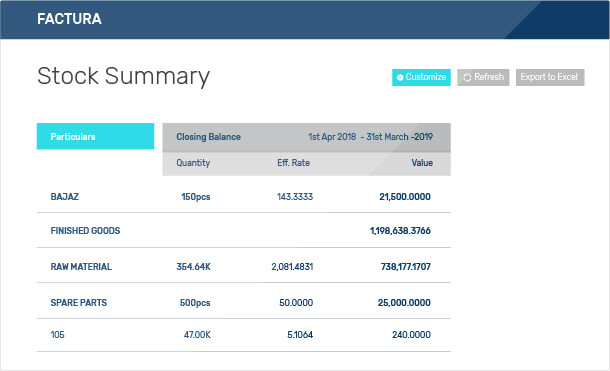Click the Closing Balance header

pyautogui.click(x=209, y=137)
